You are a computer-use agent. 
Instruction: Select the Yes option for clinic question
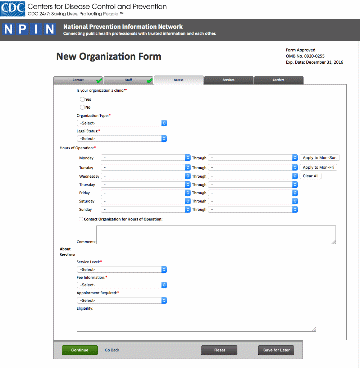tap(82, 99)
